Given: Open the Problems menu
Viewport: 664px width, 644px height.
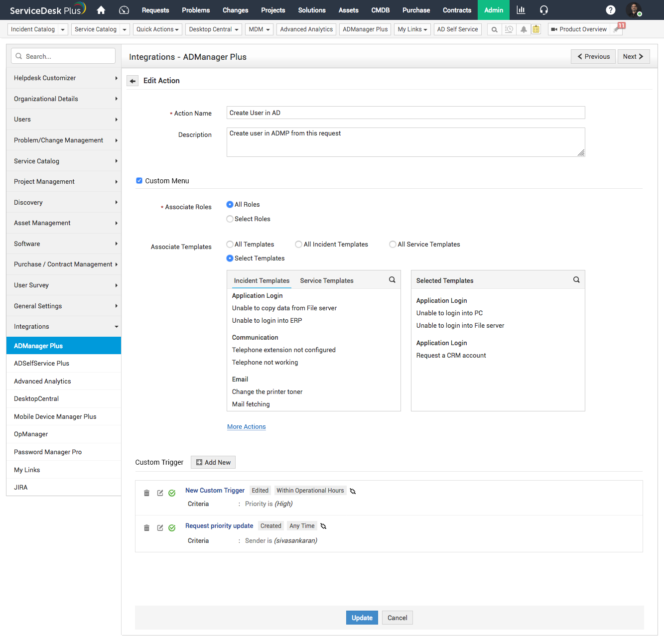Looking at the screenshot, I should click(196, 10).
